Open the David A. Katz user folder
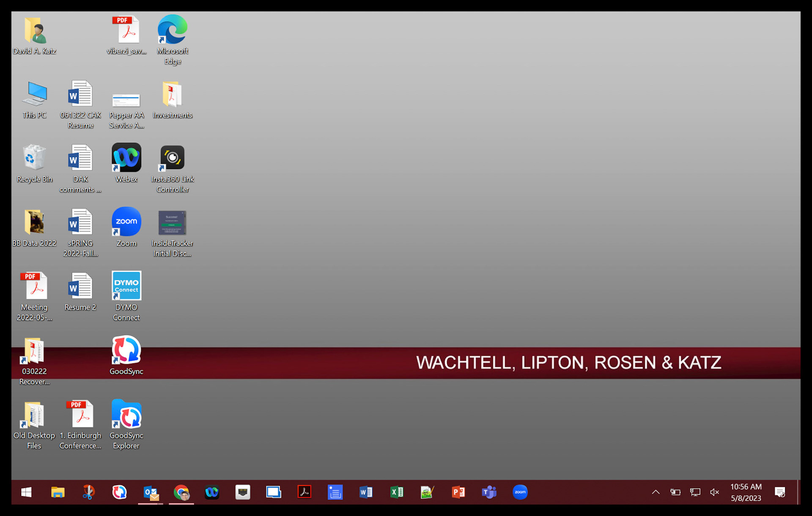The width and height of the screenshot is (812, 516). [34, 36]
